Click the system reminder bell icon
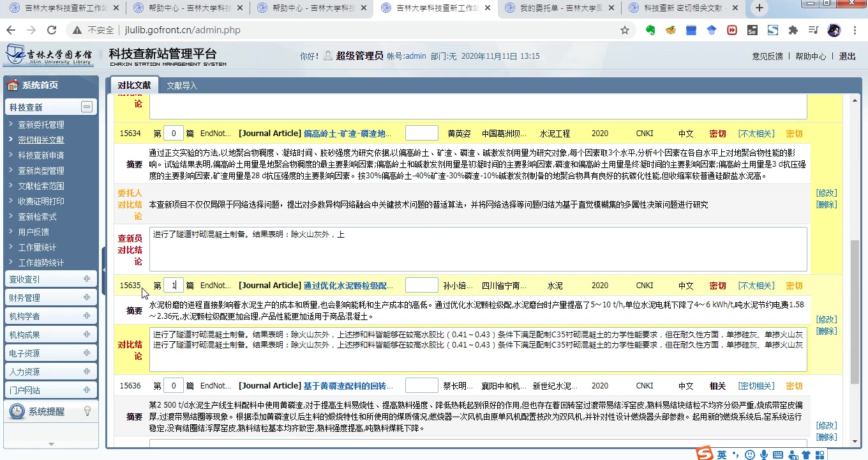 pyautogui.click(x=17, y=411)
